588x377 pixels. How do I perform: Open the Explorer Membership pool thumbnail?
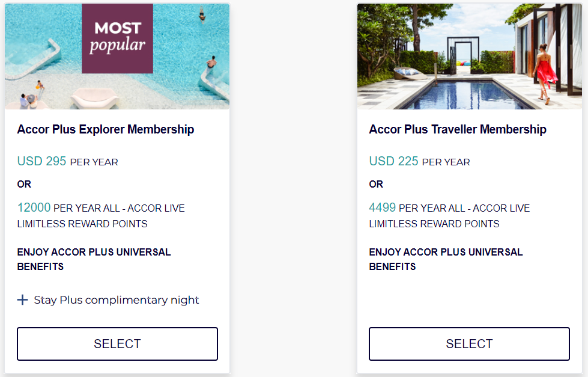117,57
